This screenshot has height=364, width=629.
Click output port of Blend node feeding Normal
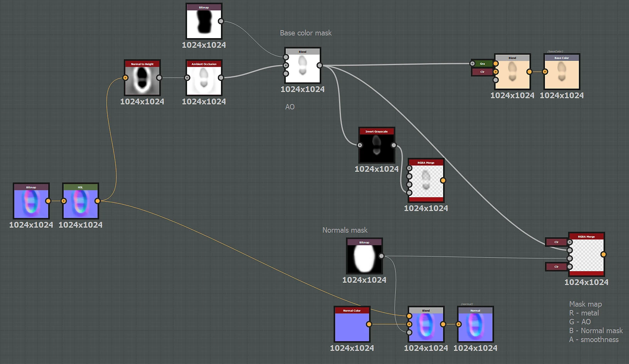coord(443,324)
